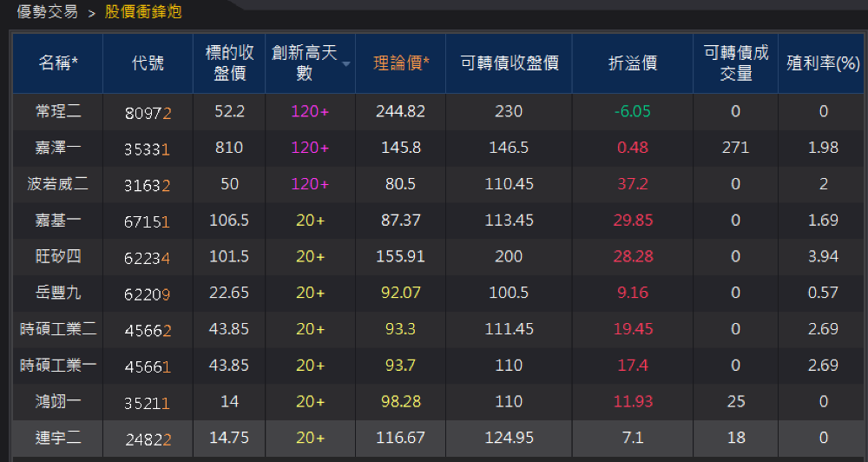868x462 pixels.
Task: Click 可轉債收盤價 value 146.5
Action: (509, 148)
